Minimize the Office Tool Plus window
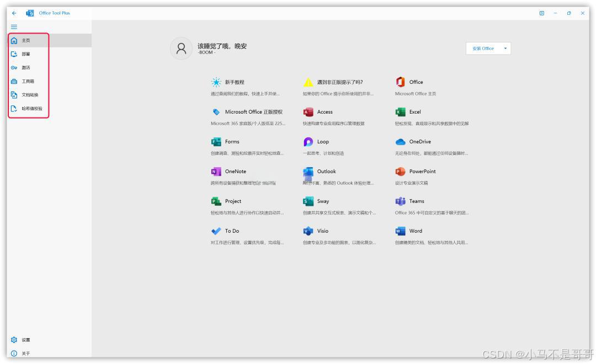Screen dimensions: 596x364 pos(555,13)
